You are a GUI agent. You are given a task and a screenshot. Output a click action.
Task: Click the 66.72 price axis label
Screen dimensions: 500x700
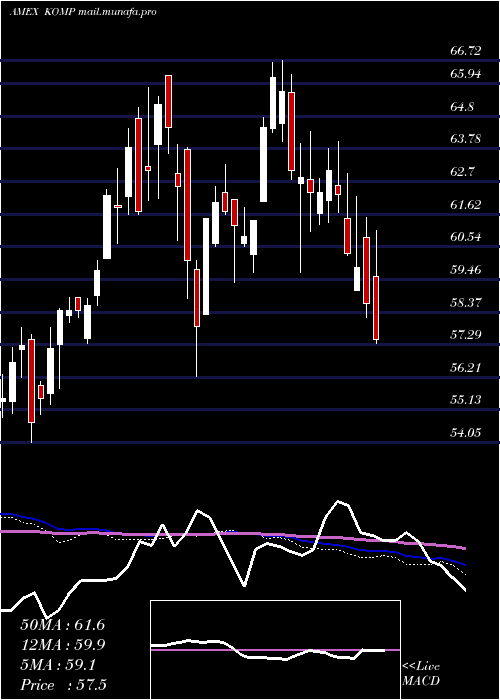point(466,51)
